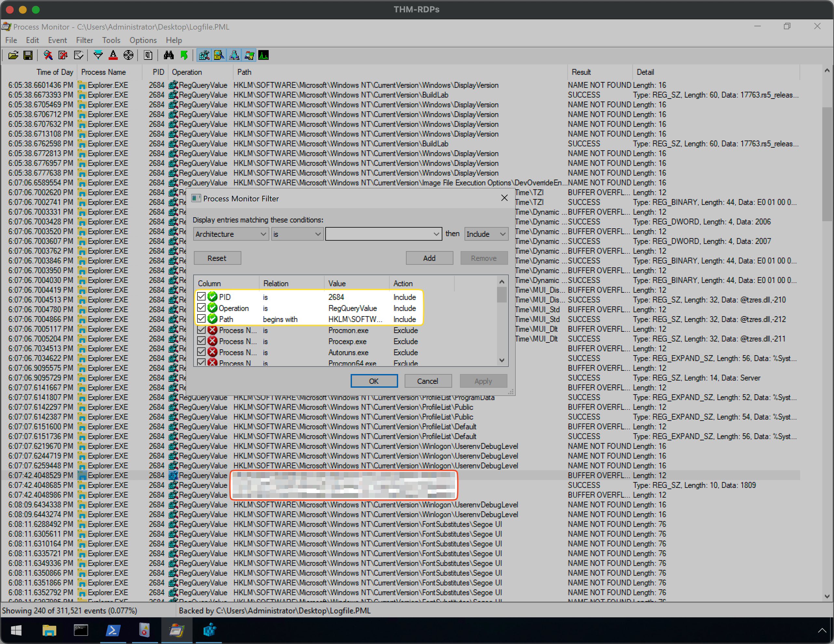The height and width of the screenshot is (644, 834).
Task: Click the green check icon in PID filter row
Action: point(213,297)
